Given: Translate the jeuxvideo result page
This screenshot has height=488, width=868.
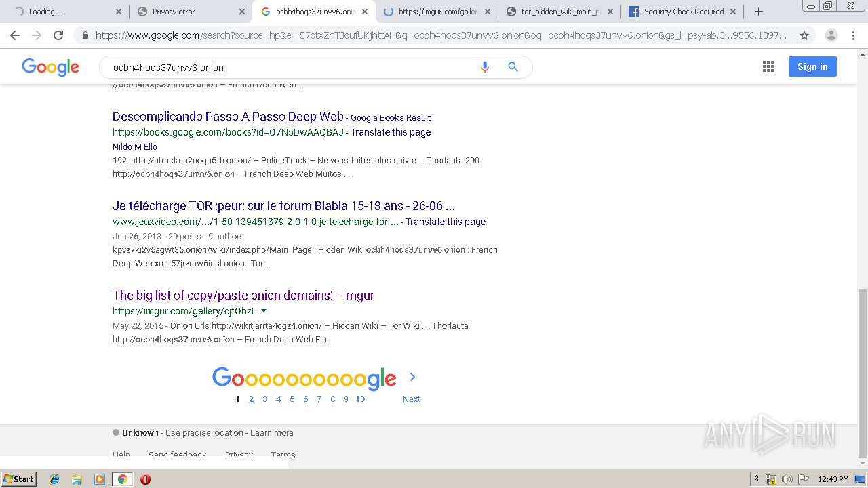Looking at the screenshot, I should point(446,222).
